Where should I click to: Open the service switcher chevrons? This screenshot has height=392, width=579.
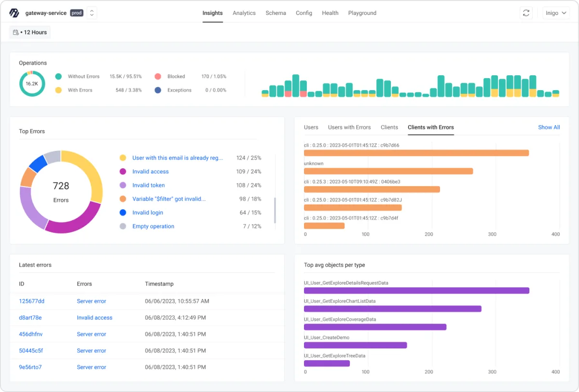pos(92,13)
